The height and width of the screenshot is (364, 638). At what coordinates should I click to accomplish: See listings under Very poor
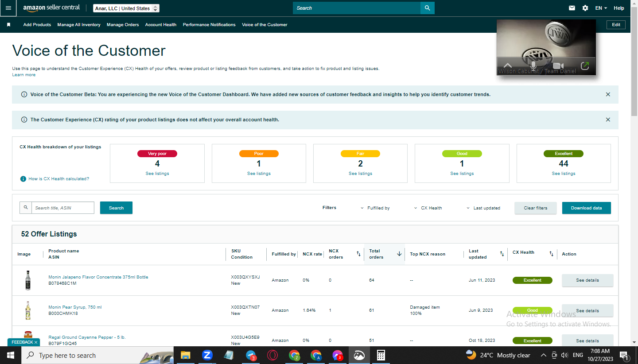pyautogui.click(x=157, y=174)
